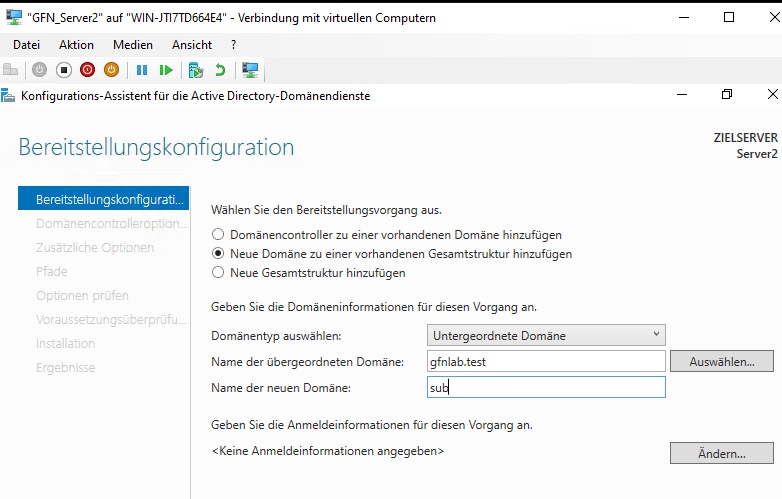Pause the virtual machine
782x499 pixels.
pos(142,70)
